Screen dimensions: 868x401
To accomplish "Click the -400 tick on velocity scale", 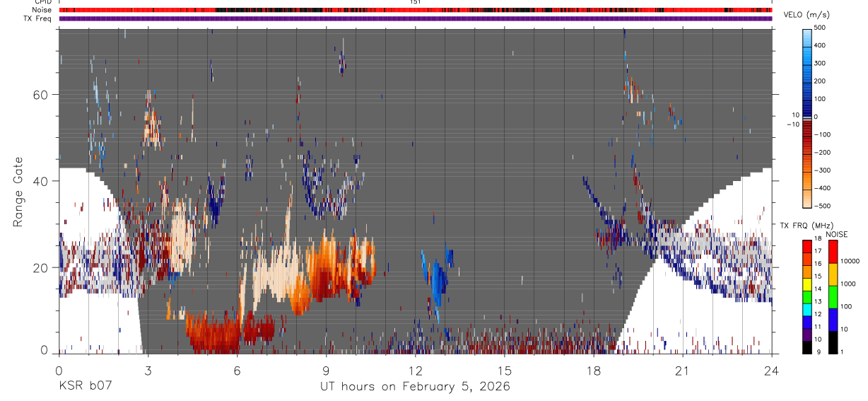I will [x=821, y=188].
